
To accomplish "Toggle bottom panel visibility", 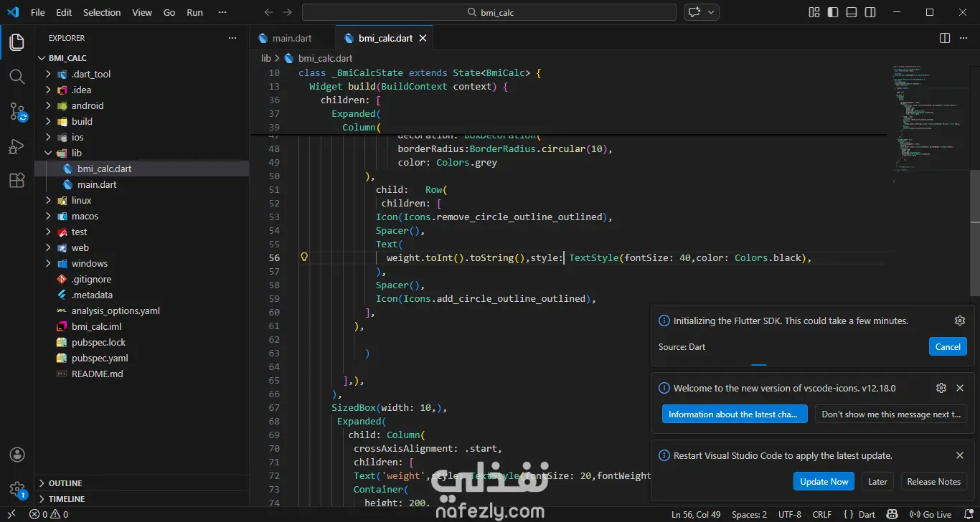I will coord(852,12).
